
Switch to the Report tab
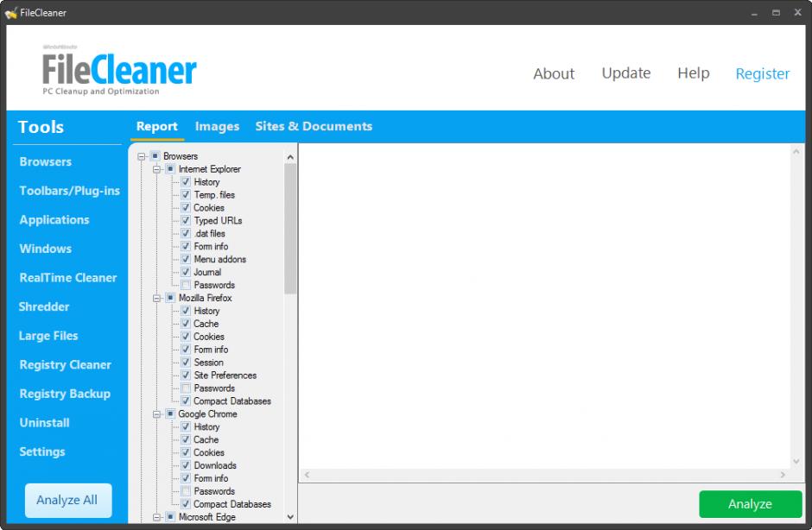click(x=157, y=126)
